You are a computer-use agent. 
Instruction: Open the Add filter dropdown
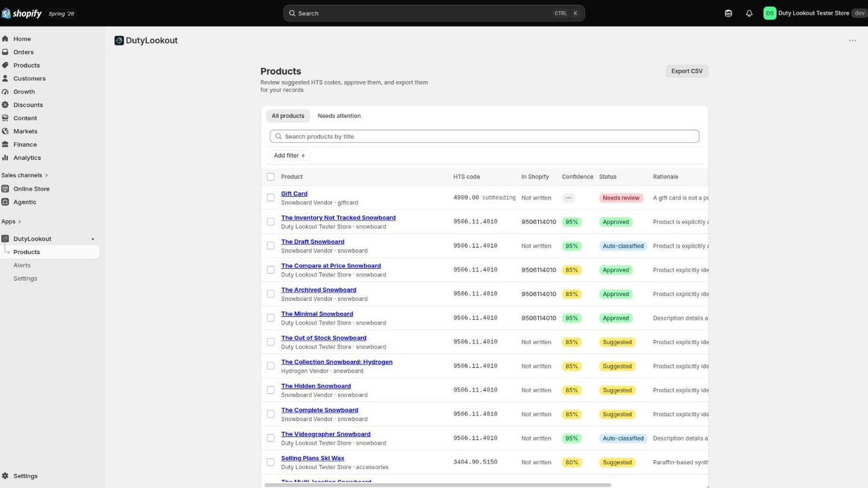pyautogui.click(x=290, y=156)
